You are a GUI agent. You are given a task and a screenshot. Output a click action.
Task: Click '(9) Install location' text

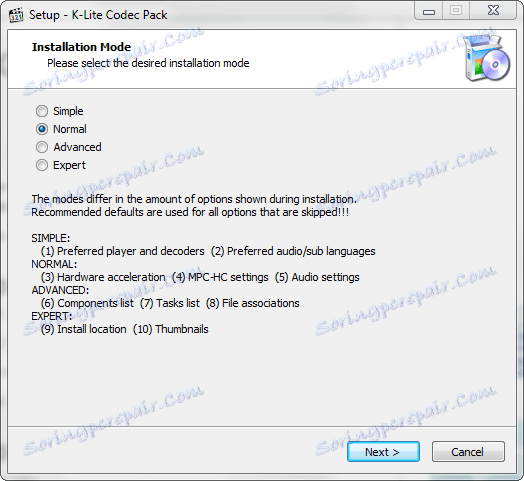[84, 330]
